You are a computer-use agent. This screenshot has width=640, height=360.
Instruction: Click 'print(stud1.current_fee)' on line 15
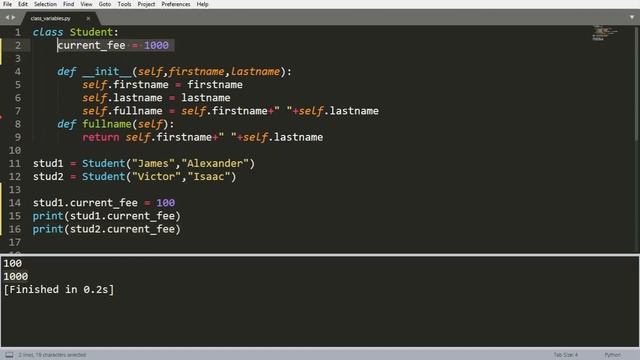[107, 216]
